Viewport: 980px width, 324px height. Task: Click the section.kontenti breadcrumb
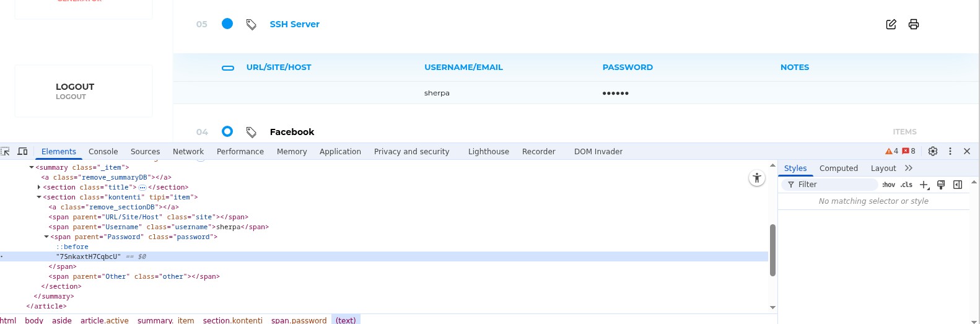233,320
